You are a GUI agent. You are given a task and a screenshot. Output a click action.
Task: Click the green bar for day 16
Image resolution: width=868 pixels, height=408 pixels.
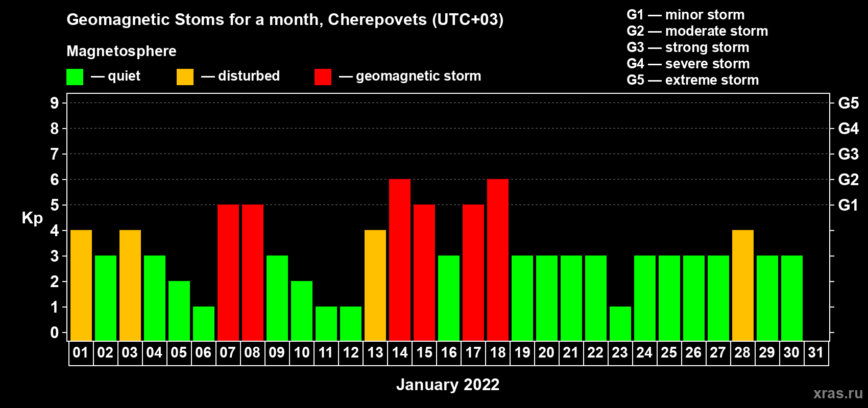pyautogui.click(x=449, y=298)
